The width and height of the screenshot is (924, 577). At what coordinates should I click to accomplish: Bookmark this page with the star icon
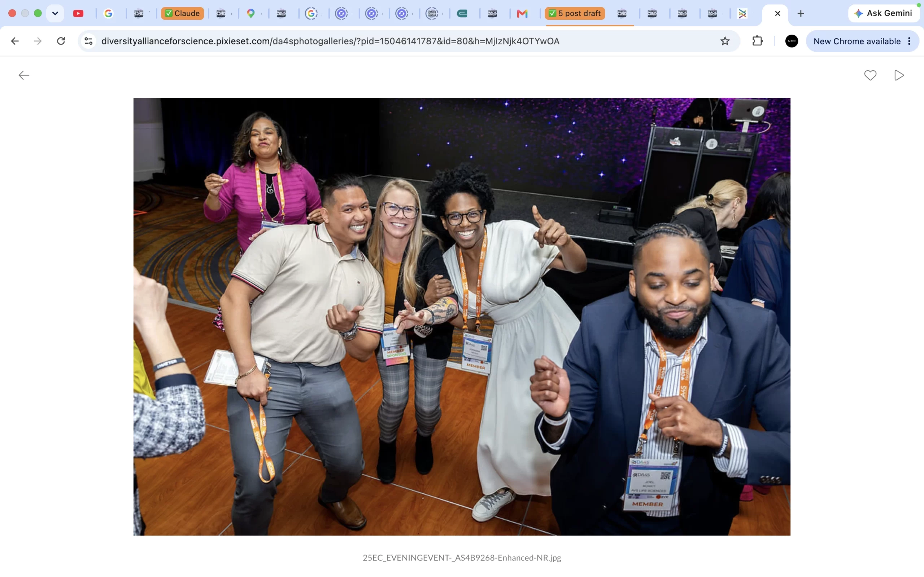(x=725, y=41)
